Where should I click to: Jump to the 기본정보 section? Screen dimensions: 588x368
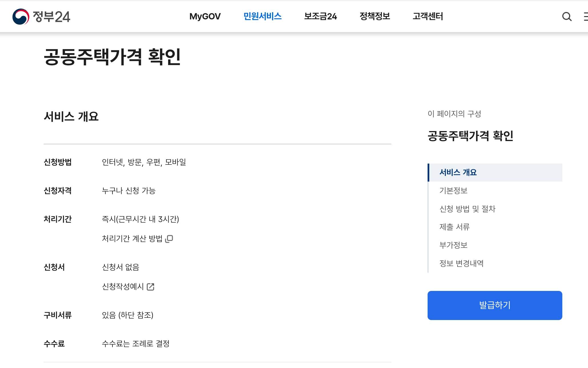(x=453, y=191)
